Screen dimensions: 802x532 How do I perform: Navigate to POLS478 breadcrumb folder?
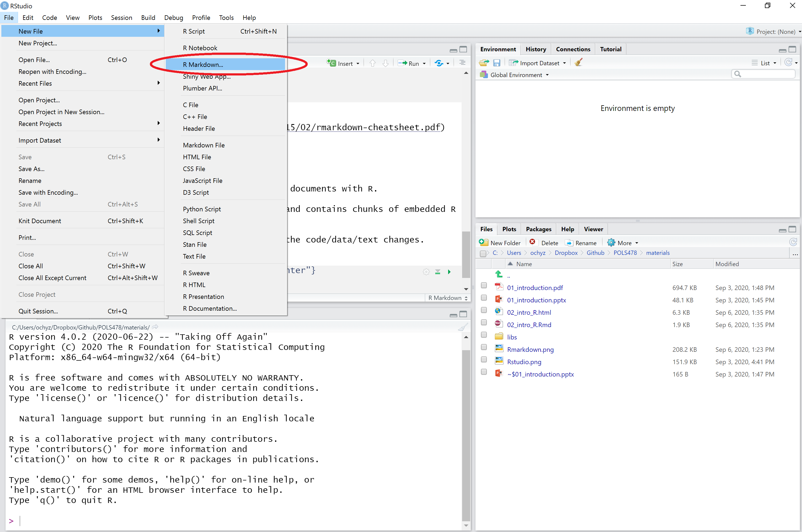(x=625, y=253)
